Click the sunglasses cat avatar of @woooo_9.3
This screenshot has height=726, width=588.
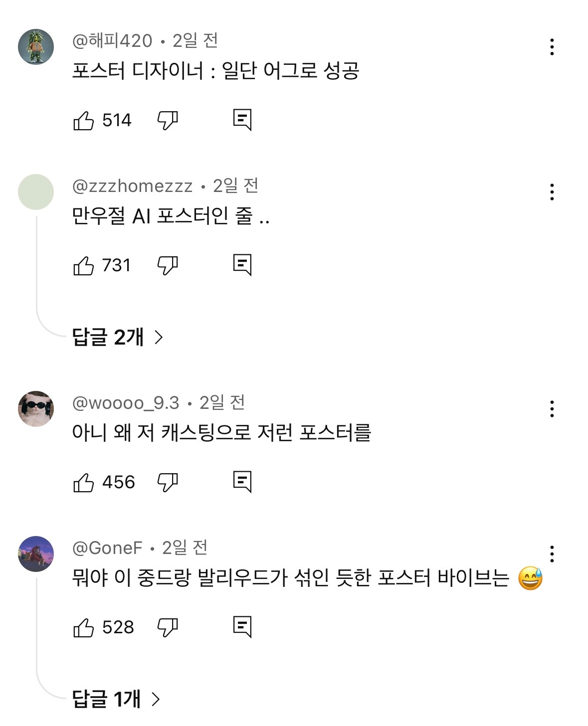36,409
